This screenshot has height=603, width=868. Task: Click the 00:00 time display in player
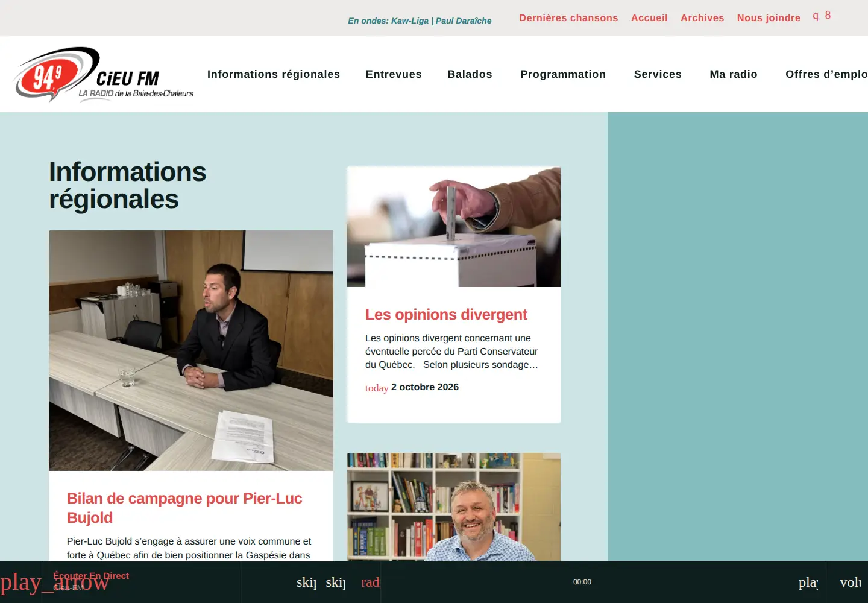point(582,582)
